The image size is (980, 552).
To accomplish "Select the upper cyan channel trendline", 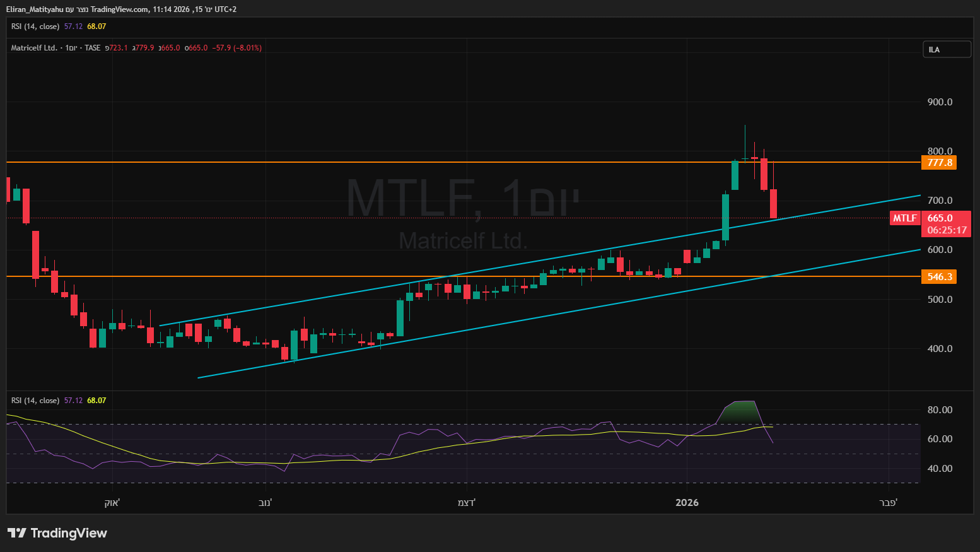I will 540,261.
